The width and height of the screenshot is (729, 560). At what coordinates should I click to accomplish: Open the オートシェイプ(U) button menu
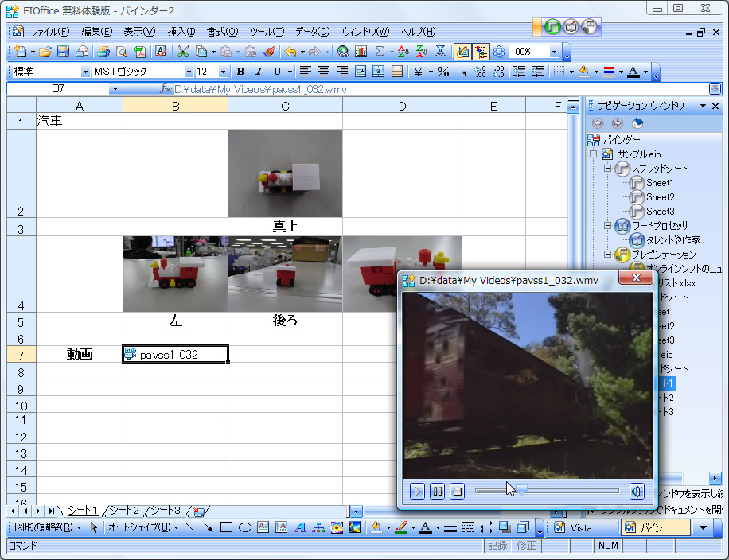143,527
